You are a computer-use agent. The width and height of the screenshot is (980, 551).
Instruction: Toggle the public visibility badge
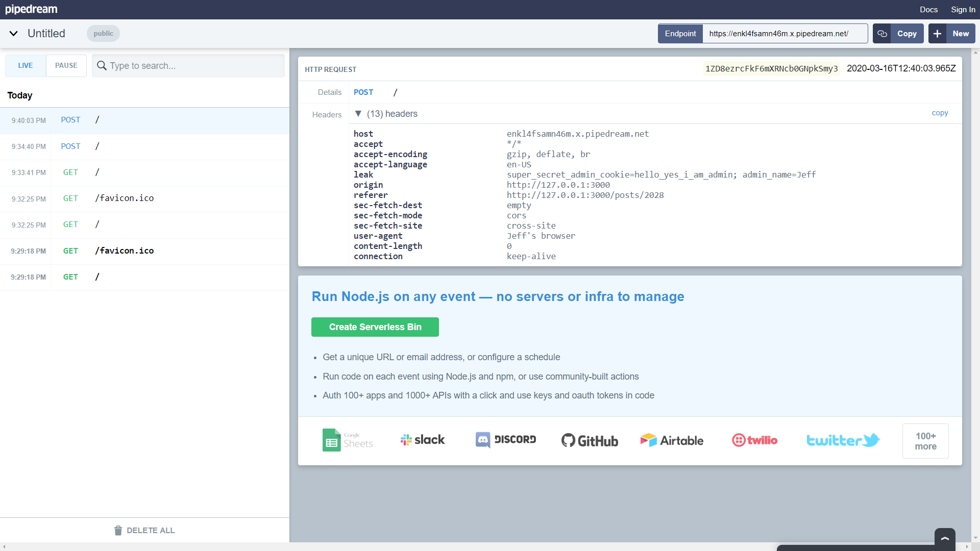pyautogui.click(x=103, y=34)
